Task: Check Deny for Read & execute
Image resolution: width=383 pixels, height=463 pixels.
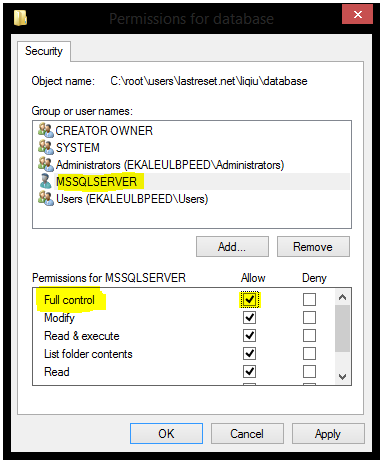Action: coord(309,336)
